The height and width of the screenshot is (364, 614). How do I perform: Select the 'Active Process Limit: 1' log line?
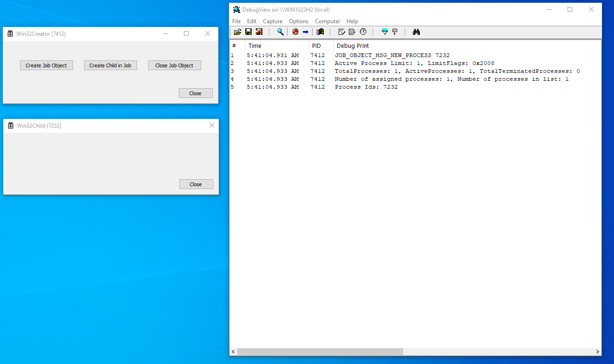click(416, 63)
